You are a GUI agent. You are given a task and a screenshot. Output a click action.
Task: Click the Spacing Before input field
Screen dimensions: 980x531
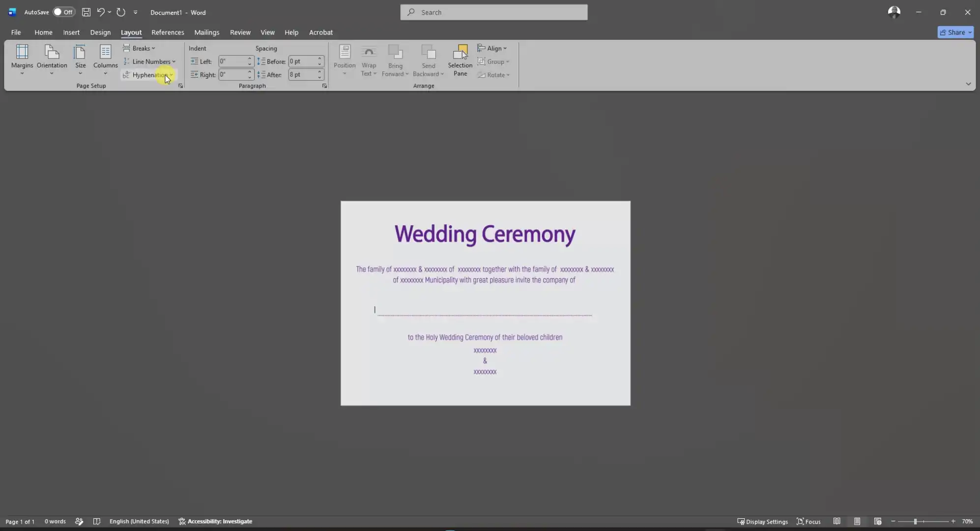[302, 61]
